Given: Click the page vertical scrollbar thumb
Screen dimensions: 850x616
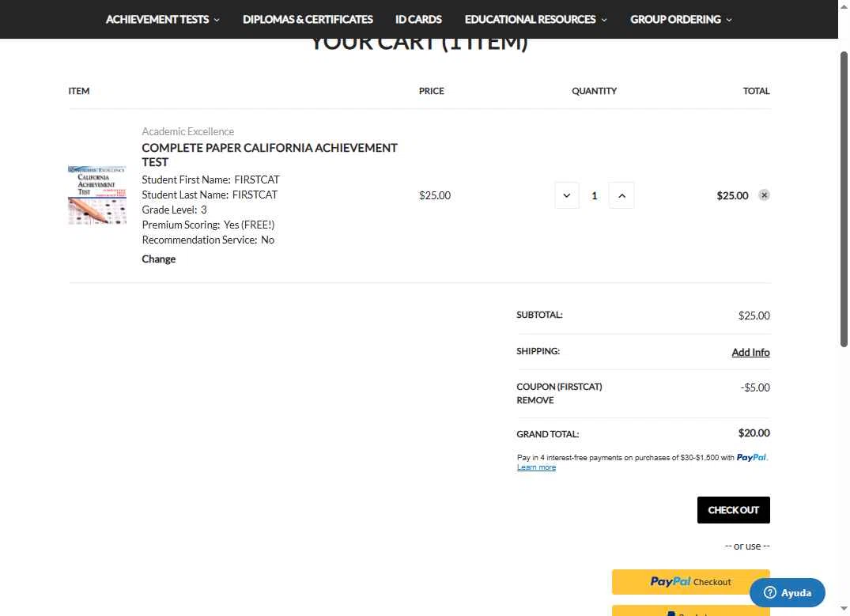Looking at the screenshot, I should point(844,199).
